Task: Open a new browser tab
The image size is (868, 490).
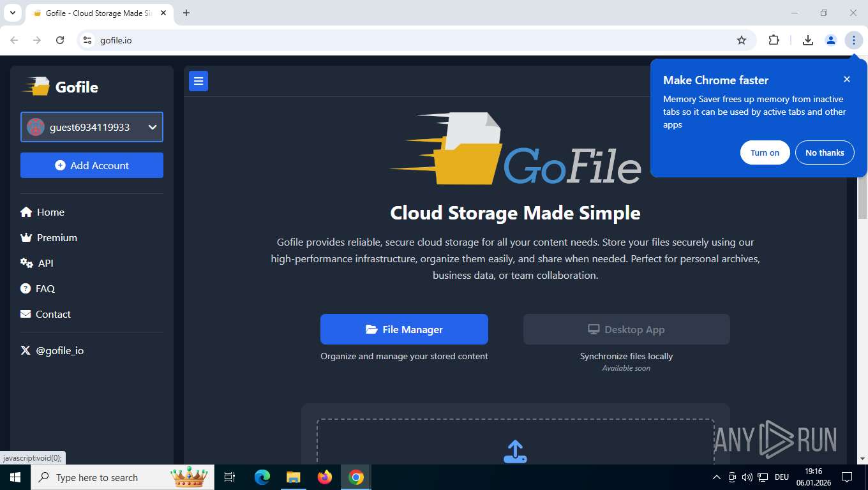Action: (x=186, y=13)
